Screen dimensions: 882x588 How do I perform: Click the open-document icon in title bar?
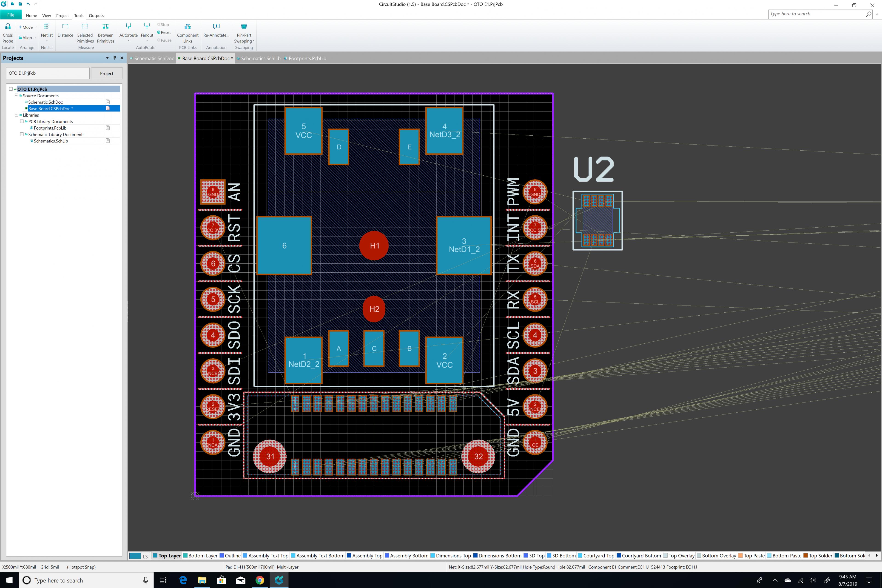[12, 4]
